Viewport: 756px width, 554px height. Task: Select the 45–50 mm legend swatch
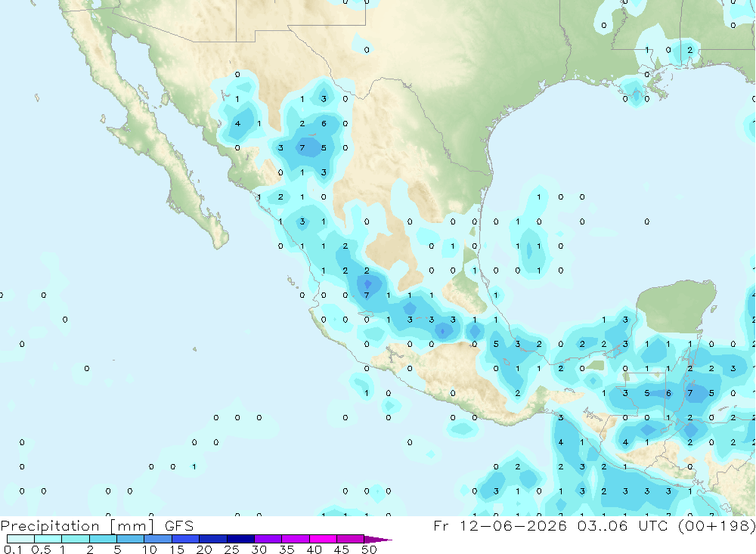(x=350, y=539)
